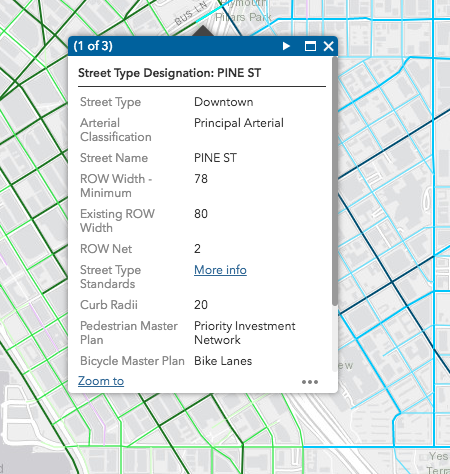Click the Principal Arterial classification value
450x474 pixels.
click(239, 123)
